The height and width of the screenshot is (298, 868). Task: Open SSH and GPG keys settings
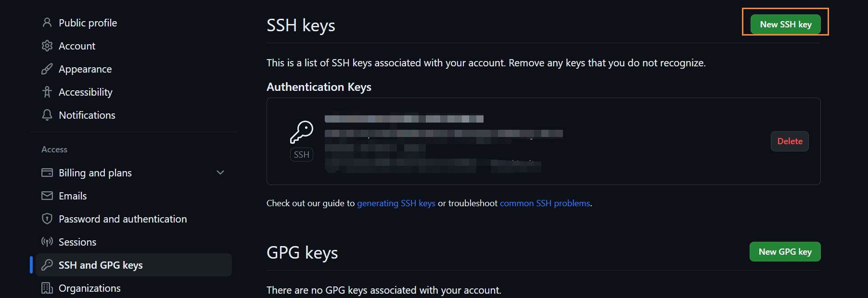click(101, 265)
